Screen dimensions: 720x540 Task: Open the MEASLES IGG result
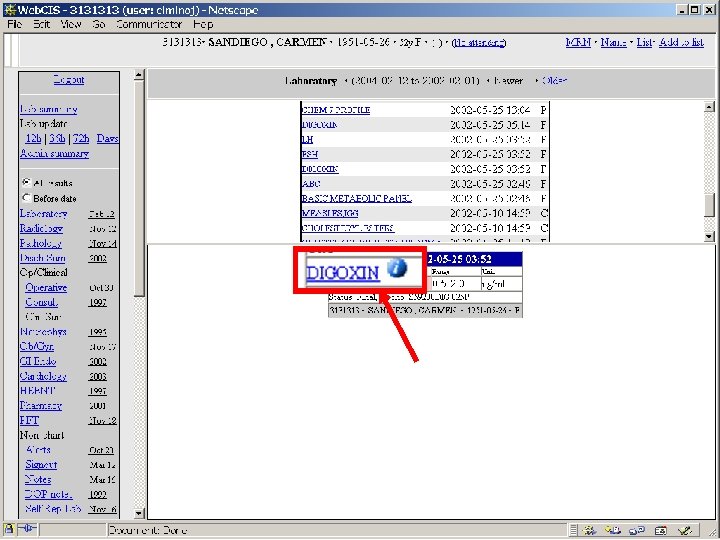pos(330,214)
